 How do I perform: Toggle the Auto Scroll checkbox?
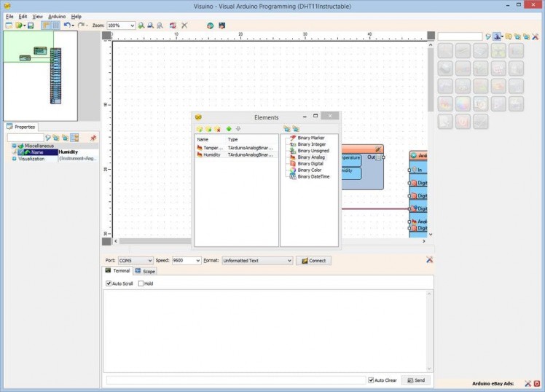[109, 283]
